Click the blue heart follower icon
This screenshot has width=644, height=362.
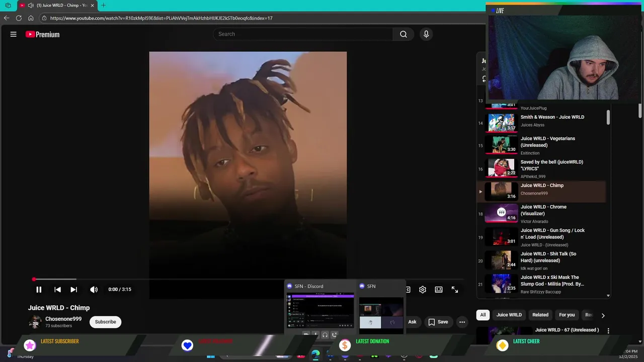(187, 345)
